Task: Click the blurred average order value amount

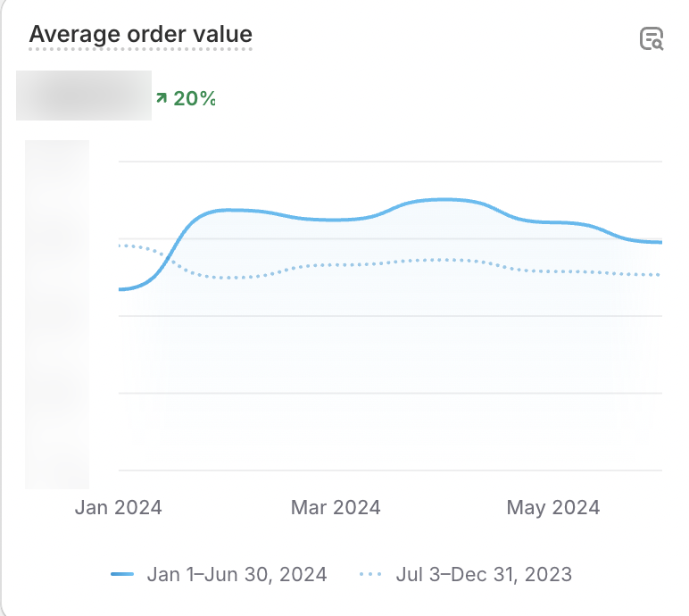Action: (84, 96)
